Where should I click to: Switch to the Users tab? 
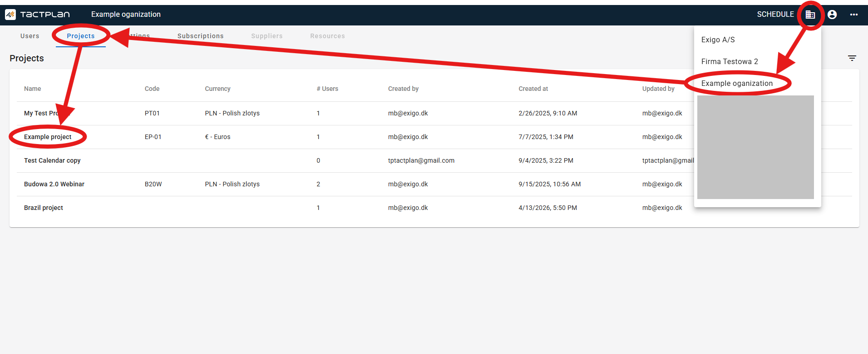click(30, 36)
